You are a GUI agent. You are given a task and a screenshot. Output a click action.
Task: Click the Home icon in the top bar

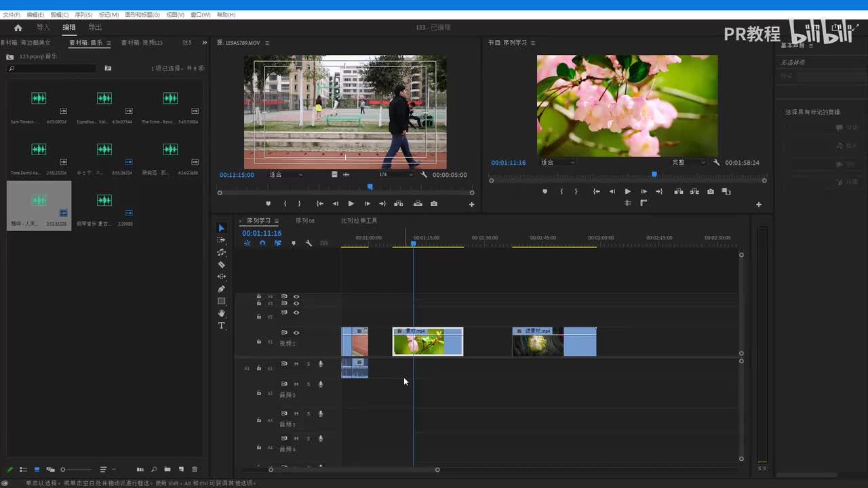click(18, 28)
